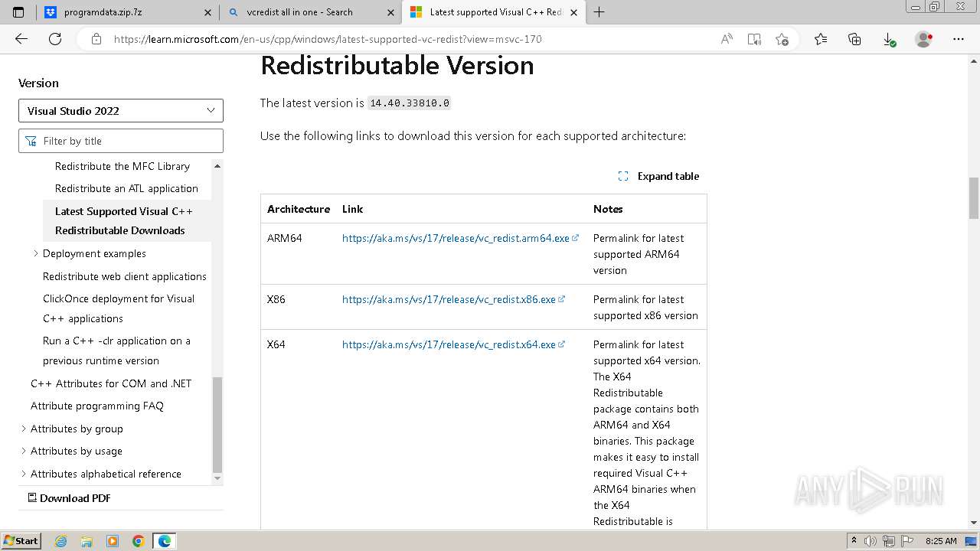Screen dimensions: 980x551
Task: View site information lock icon
Action: [96, 39]
